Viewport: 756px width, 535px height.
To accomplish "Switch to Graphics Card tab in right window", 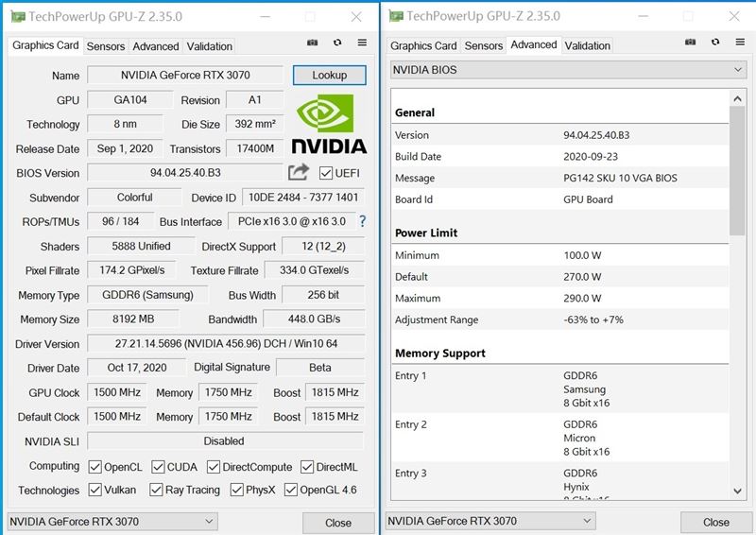I will 423,45.
